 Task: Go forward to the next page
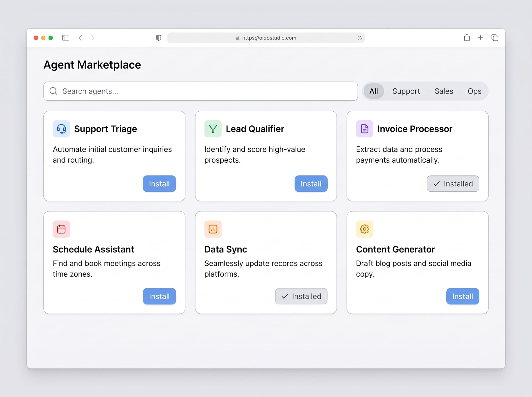(x=93, y=38)
